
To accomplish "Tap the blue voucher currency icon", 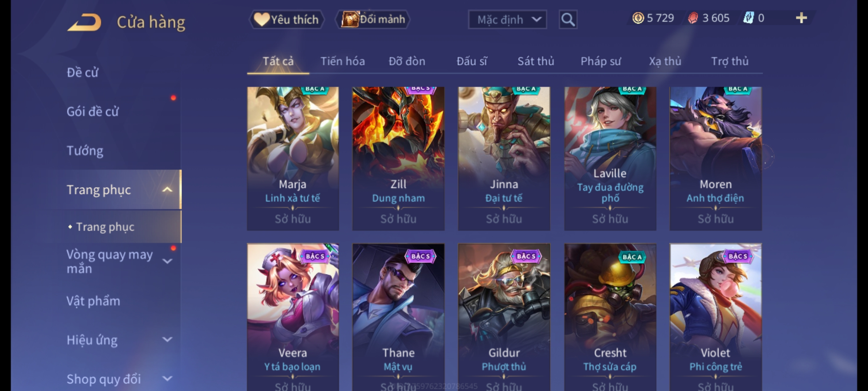I will [x=748, y=18].
